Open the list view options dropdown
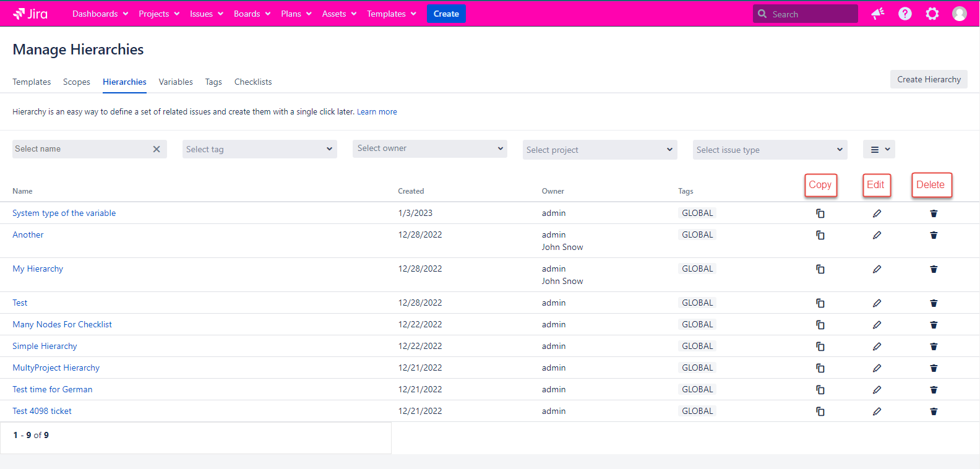The width and height of the screenshot is (980, 469). (x=879, y=149)
